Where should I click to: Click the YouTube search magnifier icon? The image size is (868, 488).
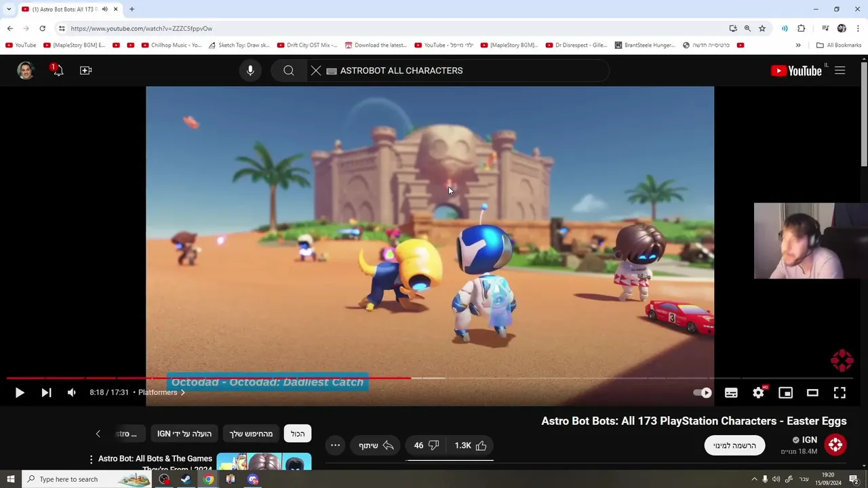289,70
